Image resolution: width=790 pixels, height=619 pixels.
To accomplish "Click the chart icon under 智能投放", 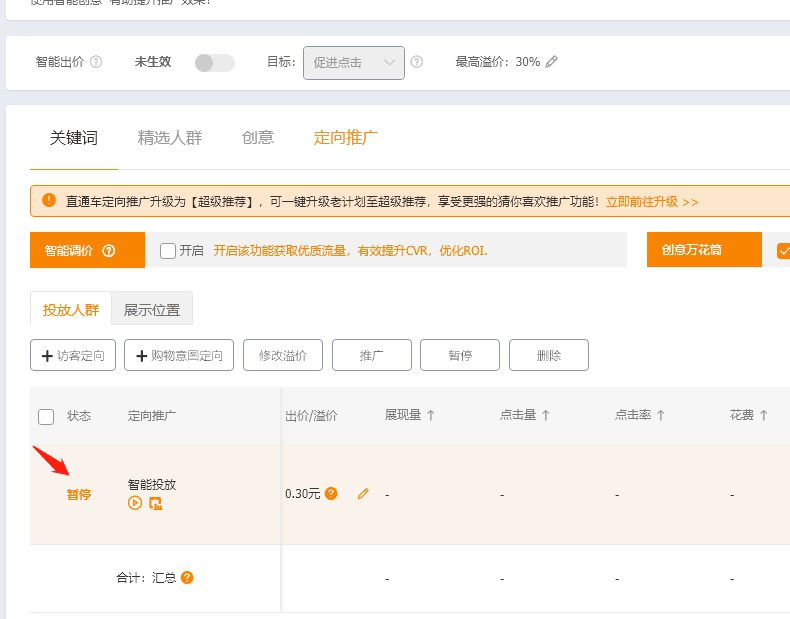I will click(155, 503).
